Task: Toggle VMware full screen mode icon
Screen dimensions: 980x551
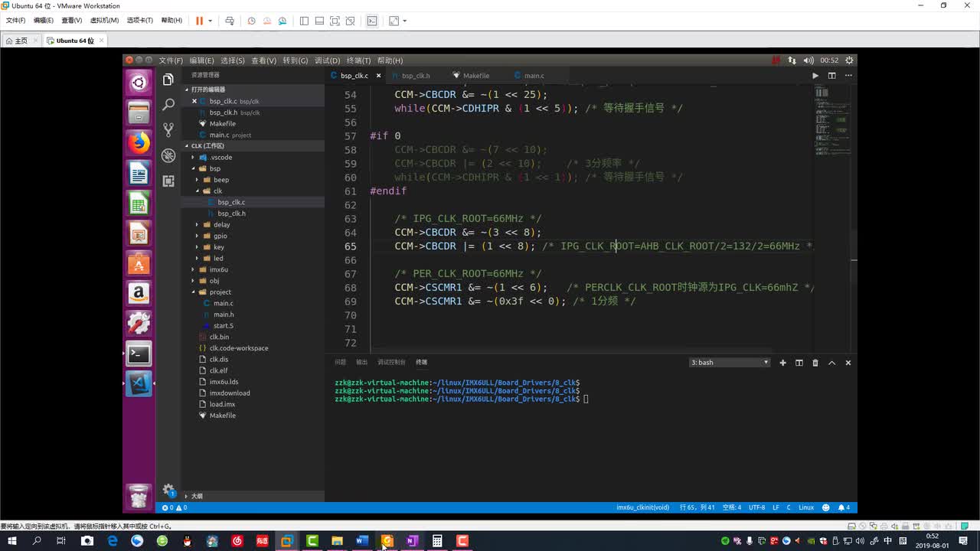Action: tap(335, 21)
